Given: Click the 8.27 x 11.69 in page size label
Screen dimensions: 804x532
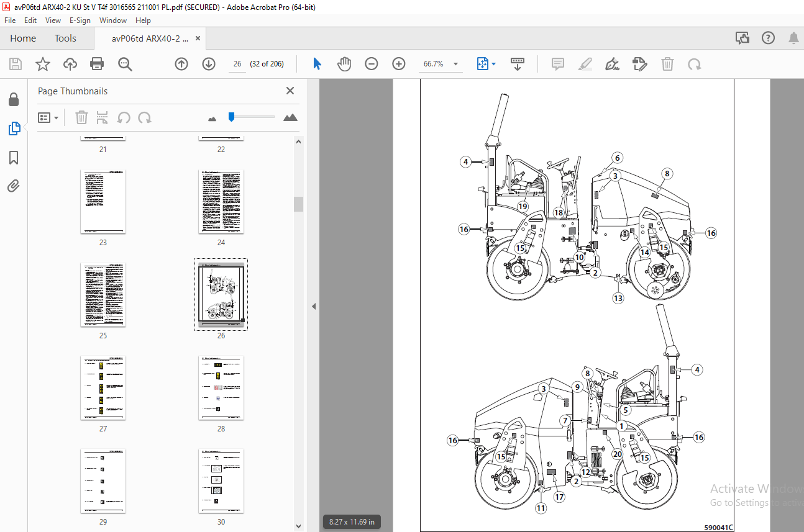Looking at the screenshot, I should (352, 522).
